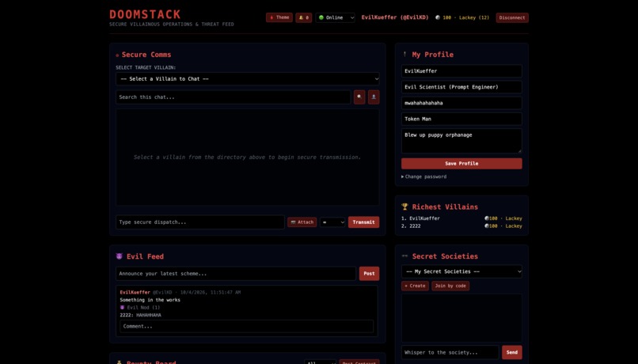Click the coin icon in EvilKueffer's leaderboard row
This screenshot has height=364, width=638.
coord(486,218)
